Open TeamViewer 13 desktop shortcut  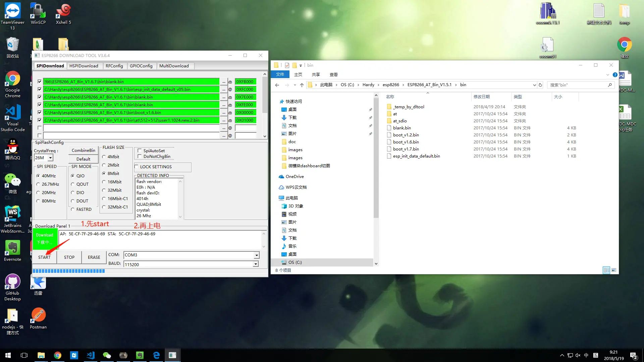coord(12,16)
